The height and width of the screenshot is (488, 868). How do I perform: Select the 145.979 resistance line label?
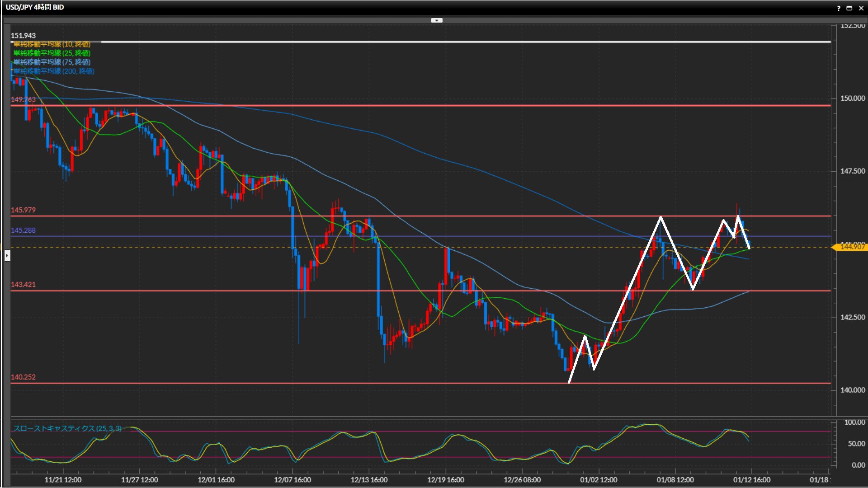pos(23,210)
